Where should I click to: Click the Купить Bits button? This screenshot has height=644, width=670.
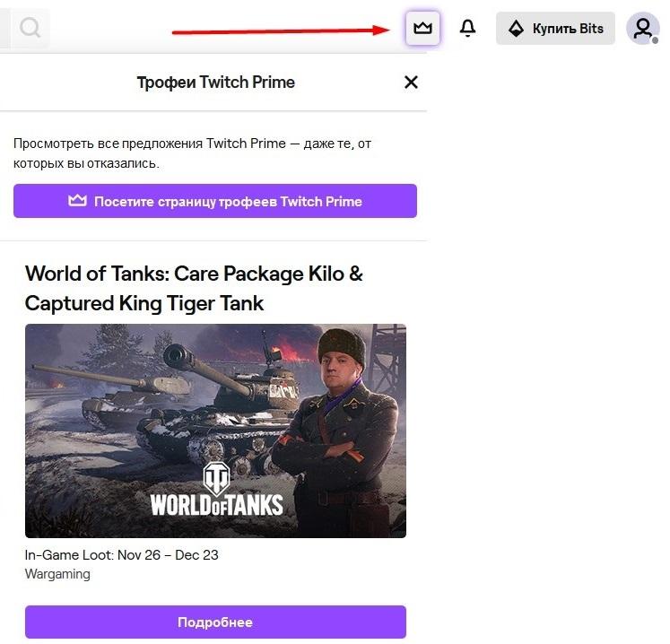tap(555, 28)
